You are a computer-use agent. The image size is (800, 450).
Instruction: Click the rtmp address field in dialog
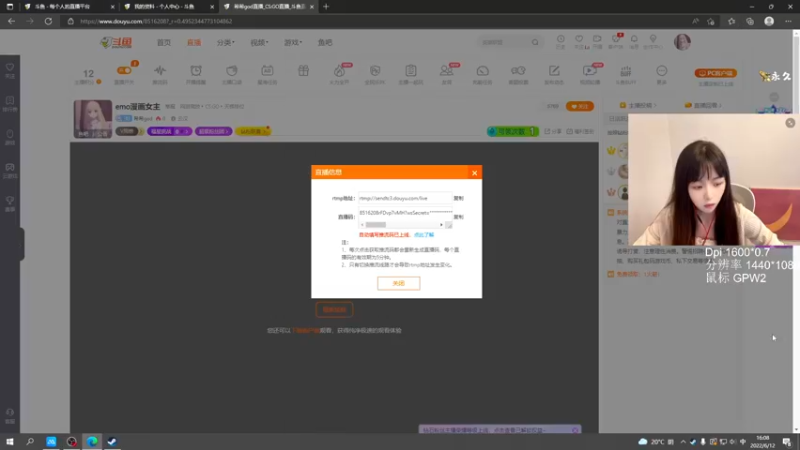pos(405,198)
